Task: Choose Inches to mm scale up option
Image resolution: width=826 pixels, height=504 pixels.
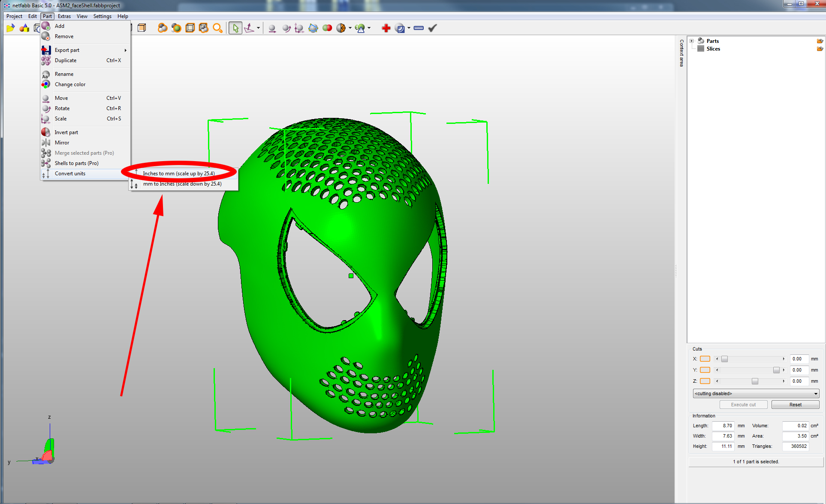Action: pyautogui.click(x=184, y=174)
